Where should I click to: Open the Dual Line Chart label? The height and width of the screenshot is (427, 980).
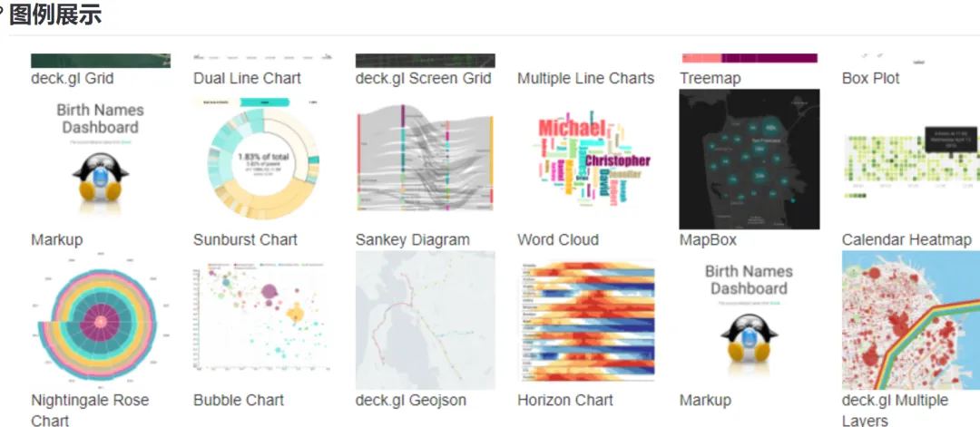[248, 79]
